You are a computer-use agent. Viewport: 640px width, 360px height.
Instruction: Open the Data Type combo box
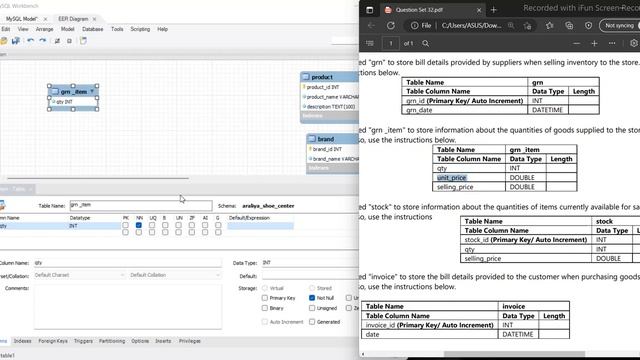tap(310, 263)
